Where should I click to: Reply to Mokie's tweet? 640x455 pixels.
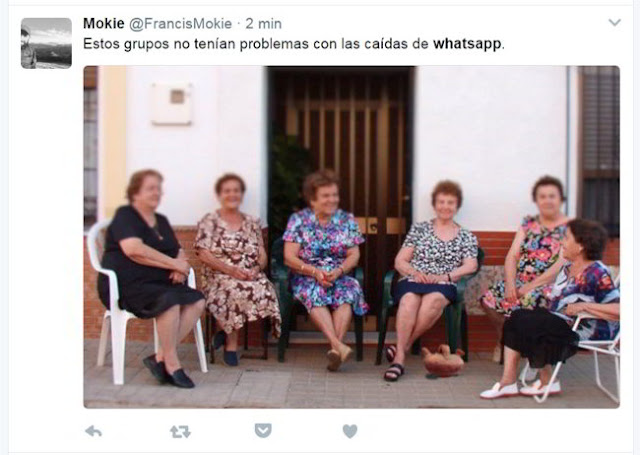click(x=93, y=431)
